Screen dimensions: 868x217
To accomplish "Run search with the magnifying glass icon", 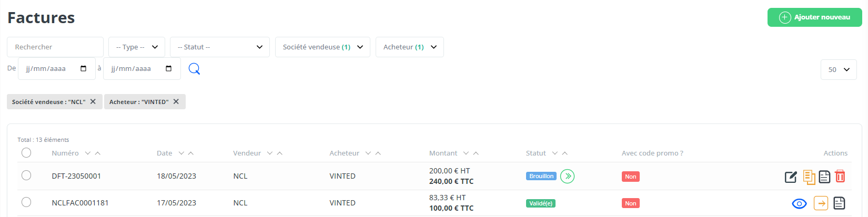I will [x=194, y=69].
